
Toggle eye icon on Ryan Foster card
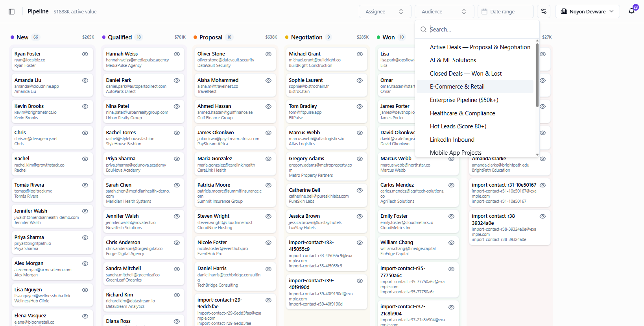(x=85, y=54)
